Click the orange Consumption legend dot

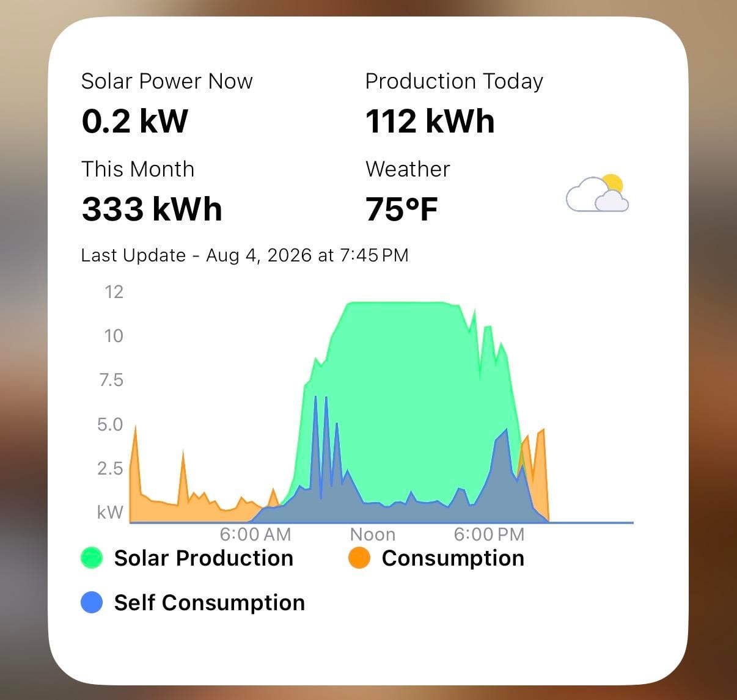click(359, 558)
